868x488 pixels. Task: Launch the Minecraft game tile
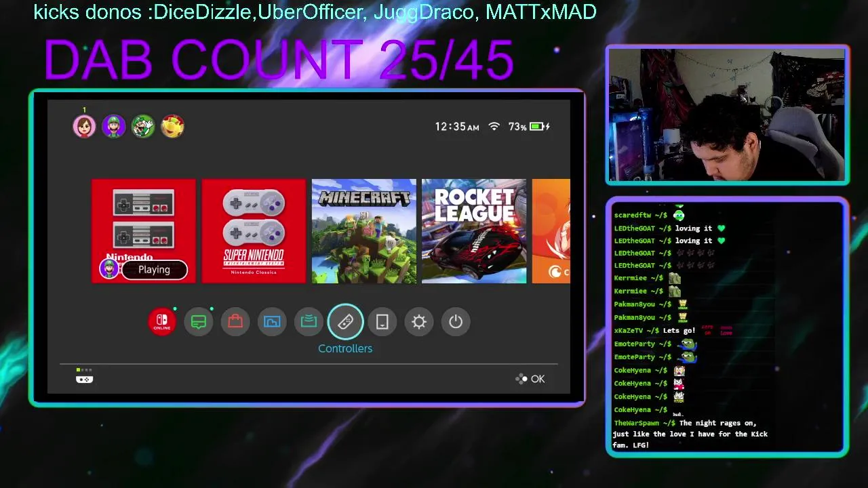pyautogui.click(x=364, y=231)
